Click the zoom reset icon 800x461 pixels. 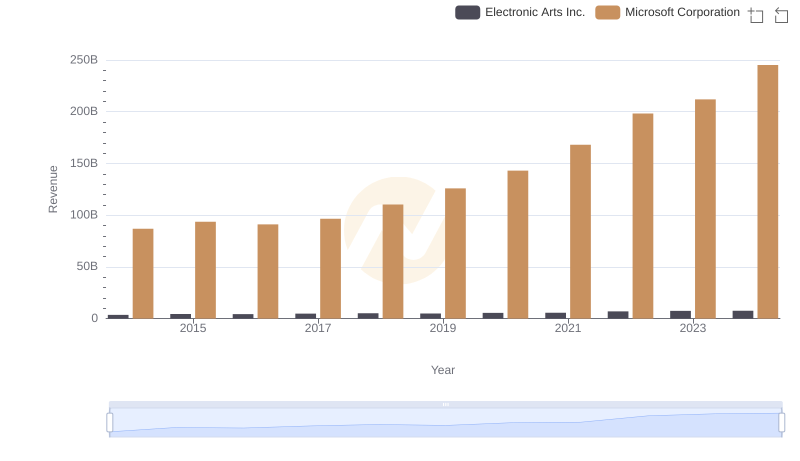point(781,15)
